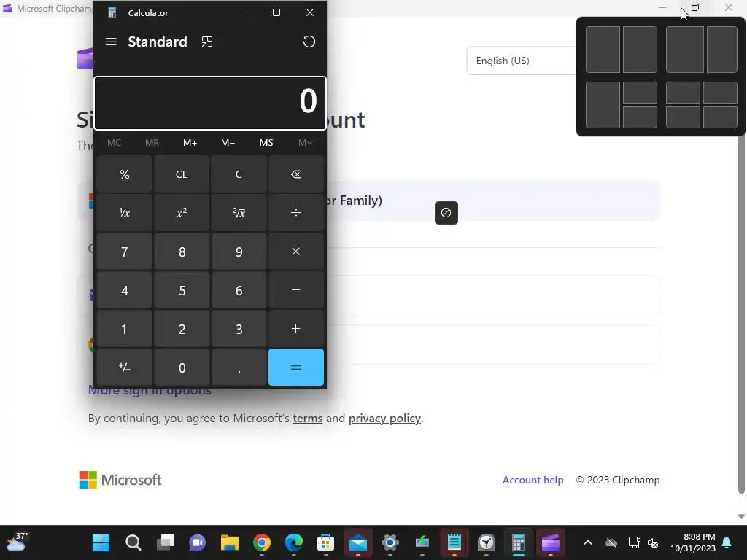
Task: Open Settings gear on taskbar
Action: 390,542
